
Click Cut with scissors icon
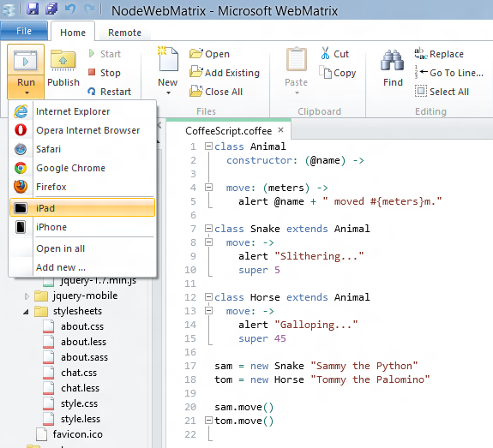pos(335,54)
